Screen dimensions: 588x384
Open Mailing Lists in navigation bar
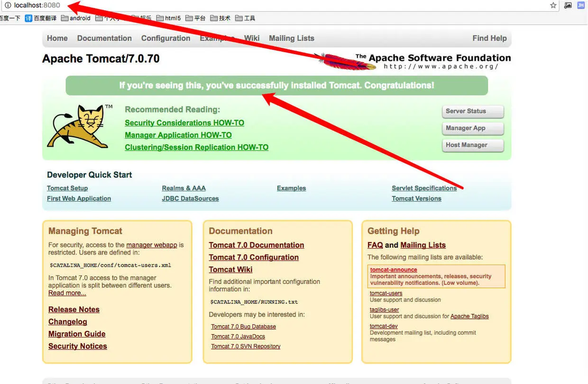point(292,38)
